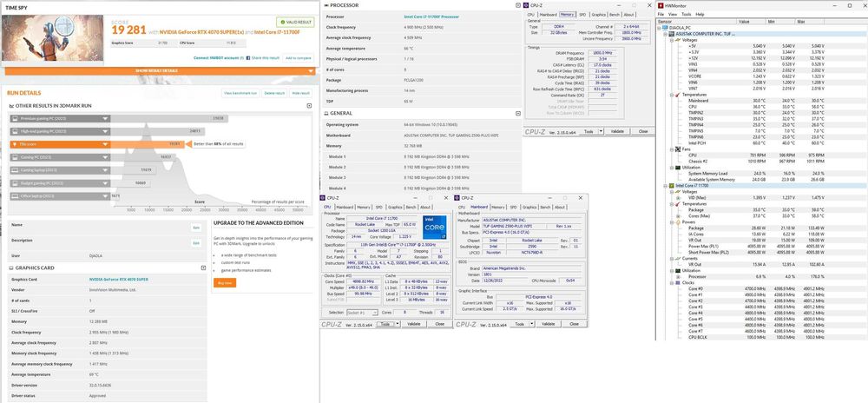Click Hide result button
Screen dimensions: 868x403
pyautogui.click(x=301, y=93)
